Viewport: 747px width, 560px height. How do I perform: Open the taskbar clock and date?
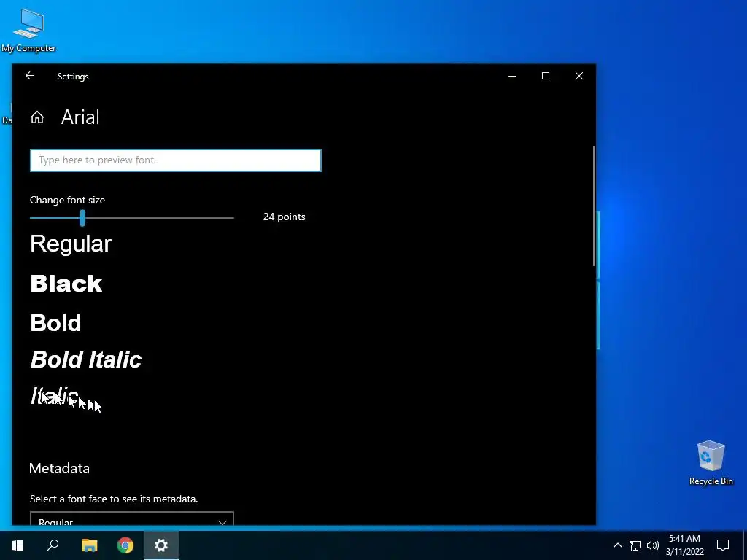coord(684,545)
